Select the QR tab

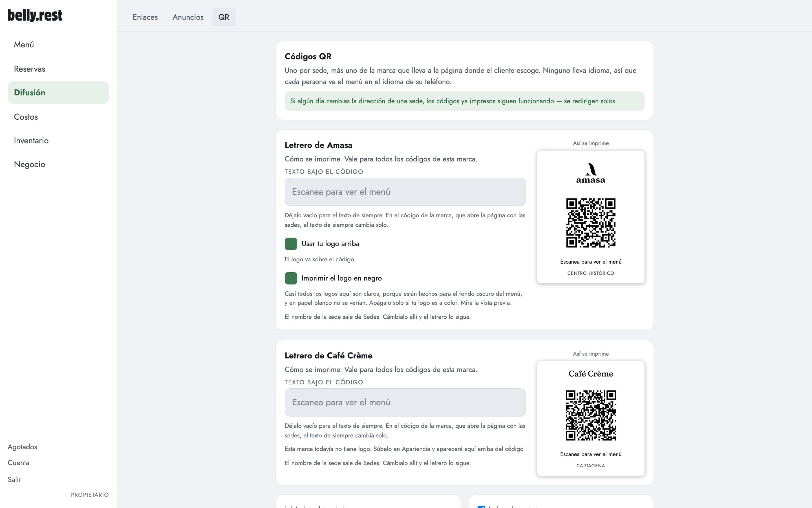[224, 17]
